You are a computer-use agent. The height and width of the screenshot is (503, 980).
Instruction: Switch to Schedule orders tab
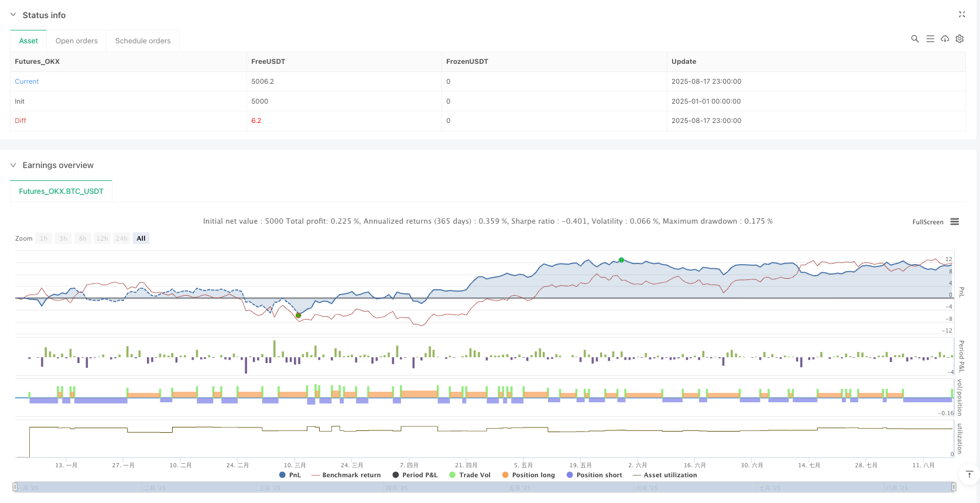pyautogui.click(x=143, y=41)
